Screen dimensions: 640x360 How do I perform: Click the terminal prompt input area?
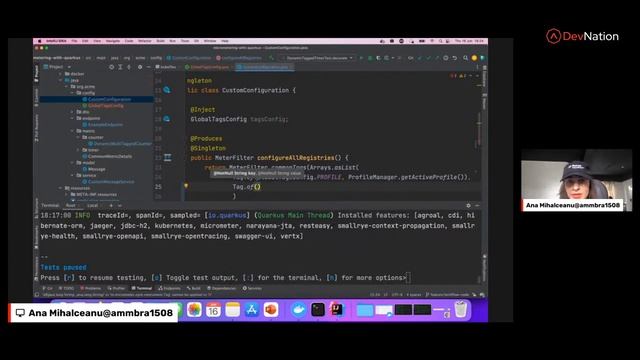point(408,278)
